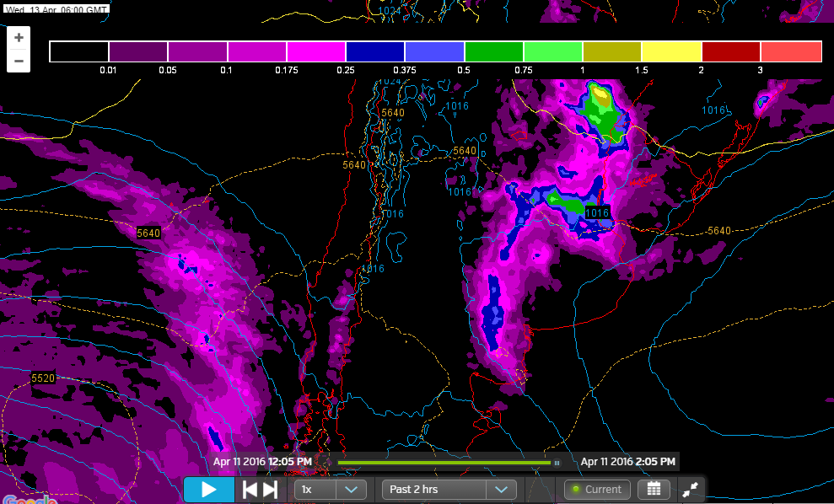Step forward one frame
The width and height of the screenshot is (834, 504).
(x=270, y=490)
